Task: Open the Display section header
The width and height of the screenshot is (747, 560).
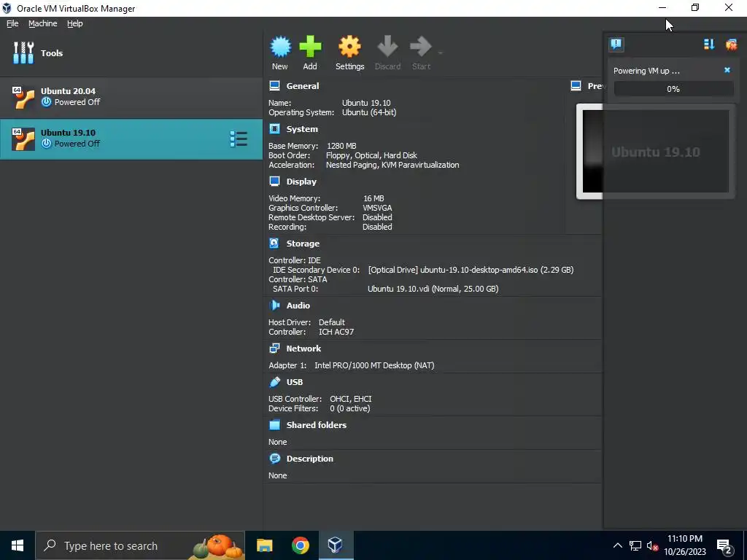Action: point(301,182)
